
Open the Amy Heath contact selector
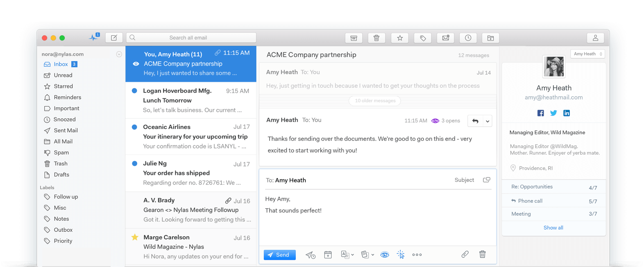pos(587,54)
